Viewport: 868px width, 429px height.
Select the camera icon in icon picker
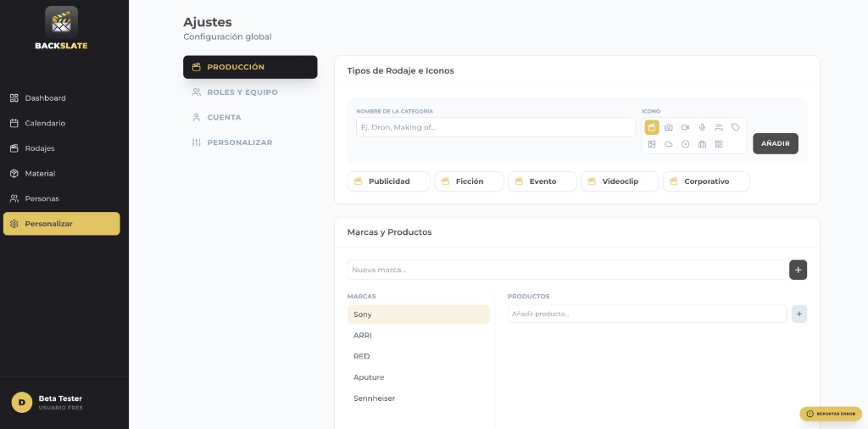(668, 127)
